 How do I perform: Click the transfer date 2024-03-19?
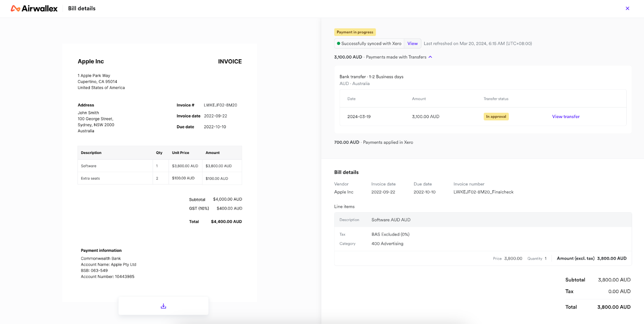click(x=359, y=117)
